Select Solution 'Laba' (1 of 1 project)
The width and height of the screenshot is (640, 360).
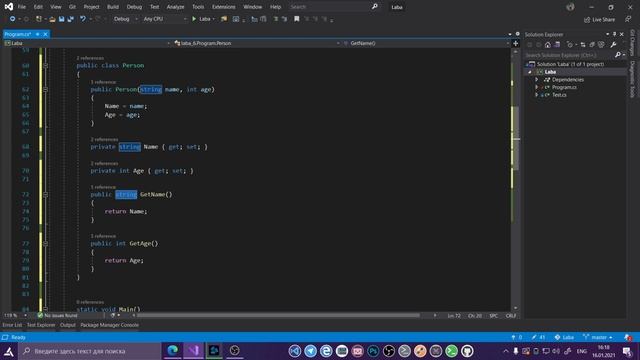coord(570,64)
